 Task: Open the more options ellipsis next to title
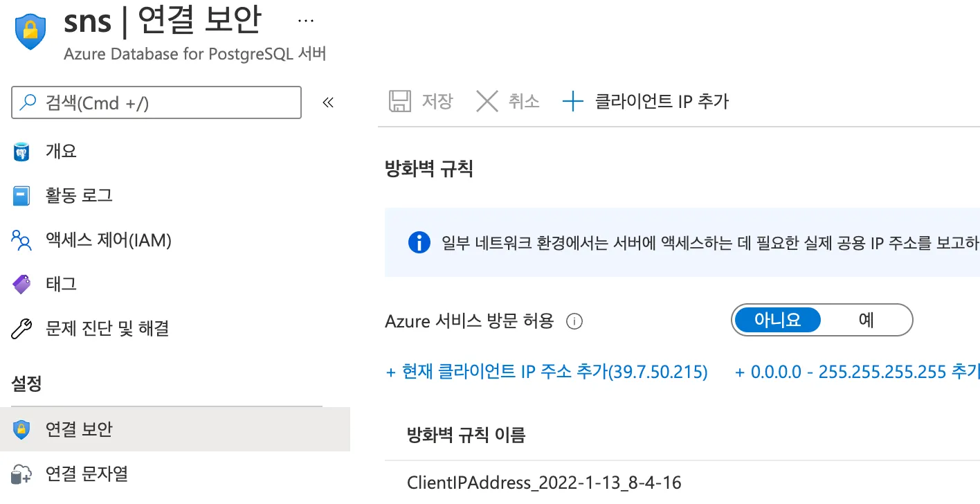click(305, 21)
